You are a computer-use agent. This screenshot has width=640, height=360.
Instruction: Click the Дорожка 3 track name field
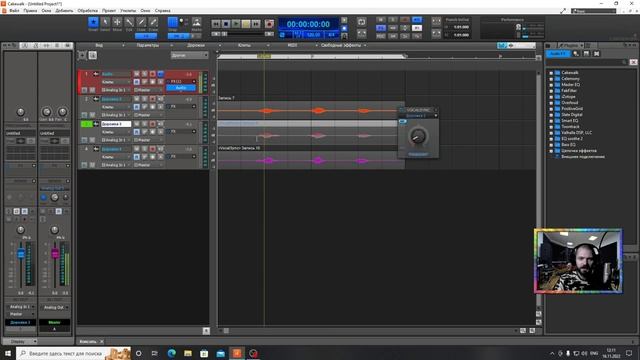point(116,124)
